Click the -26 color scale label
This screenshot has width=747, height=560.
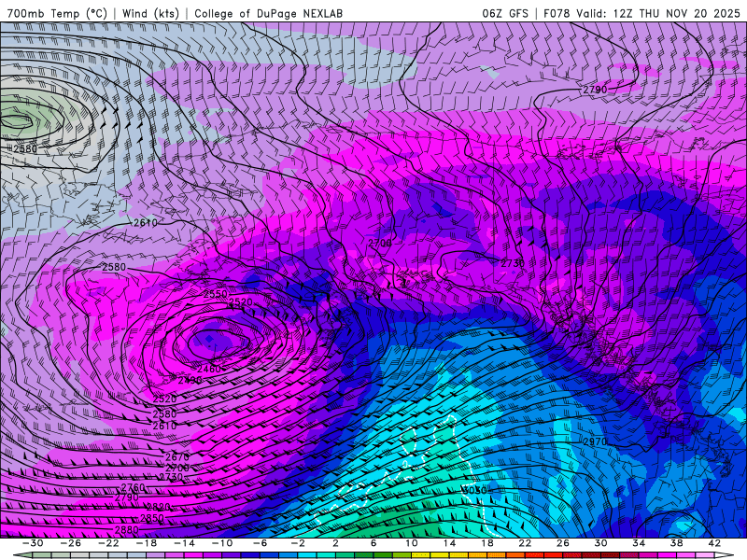pos(71,543)
